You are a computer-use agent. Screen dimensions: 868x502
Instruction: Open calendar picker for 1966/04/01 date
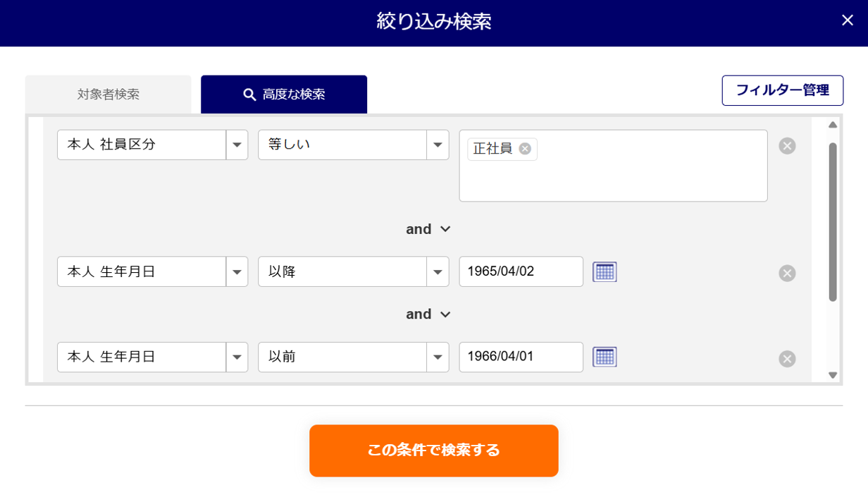click(x=604, y=357)
